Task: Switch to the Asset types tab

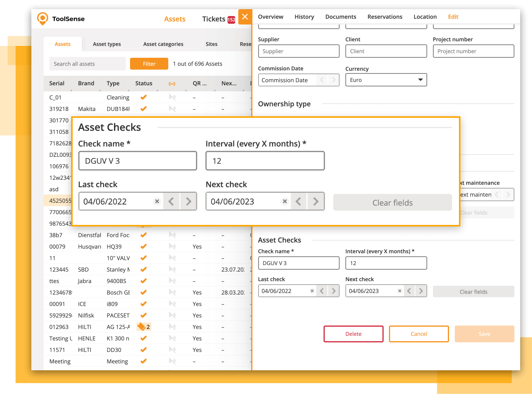Action: 107,44
